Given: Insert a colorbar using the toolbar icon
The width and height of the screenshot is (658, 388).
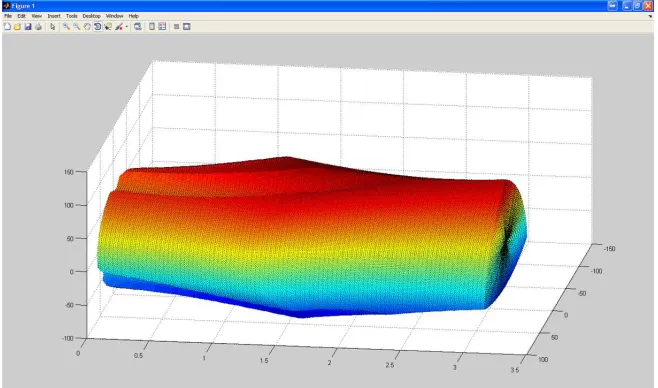Looking at the screenshot, I should tap(152, 27).
